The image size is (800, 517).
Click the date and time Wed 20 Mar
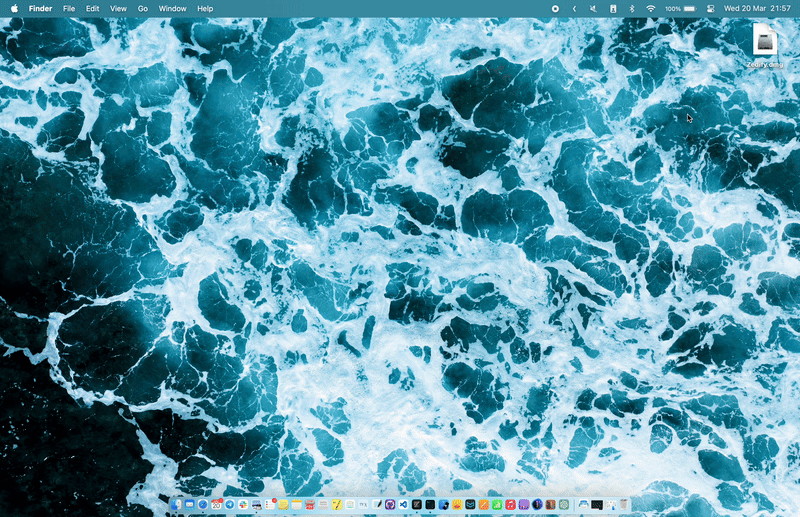point(757,9)
